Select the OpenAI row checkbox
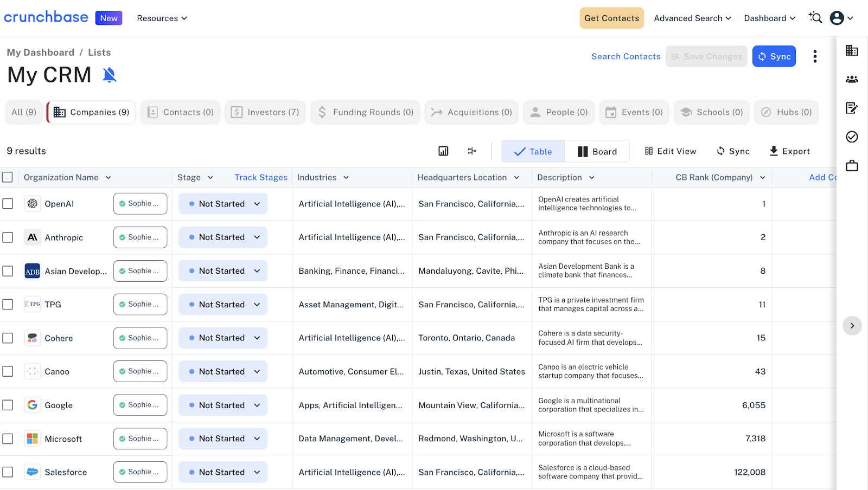The width and height of the screenshot is (868, 490). click(x=8, y=204)
